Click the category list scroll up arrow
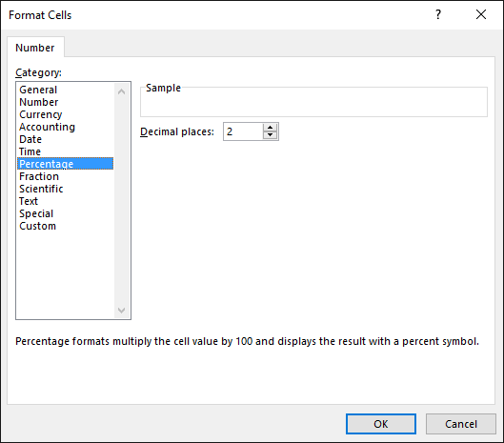 [x=122, y=91]
